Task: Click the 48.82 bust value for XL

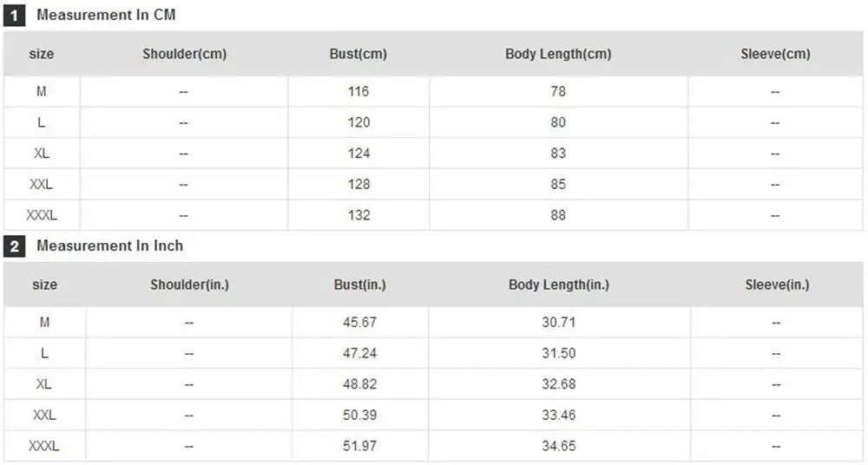Action: pyautogui.click(x=359, y=384)
